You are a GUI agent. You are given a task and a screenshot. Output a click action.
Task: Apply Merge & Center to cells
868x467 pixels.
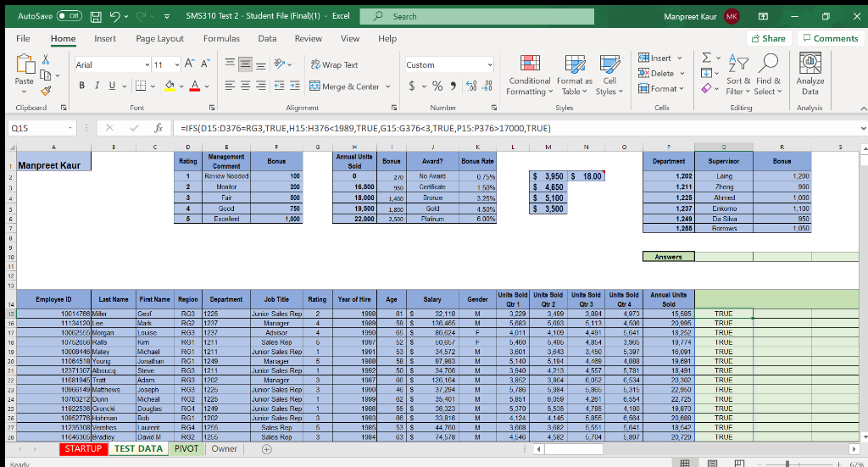point(350,86)
